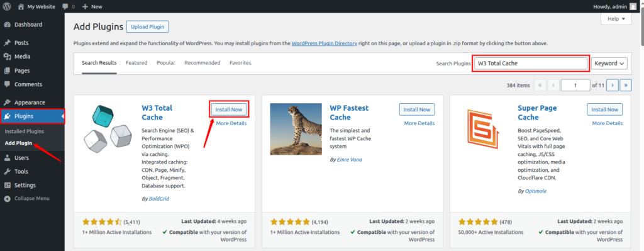Image resolution: width=644 pixels, height=251 pixels.
Task: View More Details for WP Fastest Cache
Action: tap(419, 123)
